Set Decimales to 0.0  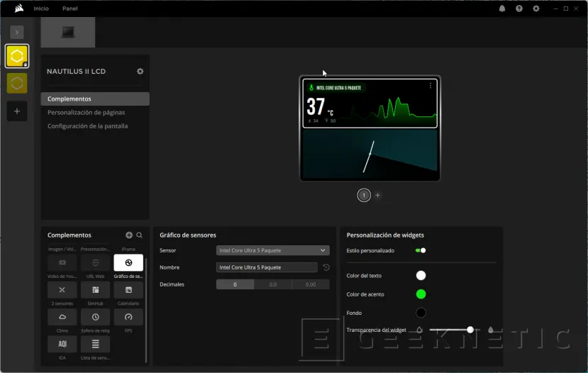coord(273,284)
